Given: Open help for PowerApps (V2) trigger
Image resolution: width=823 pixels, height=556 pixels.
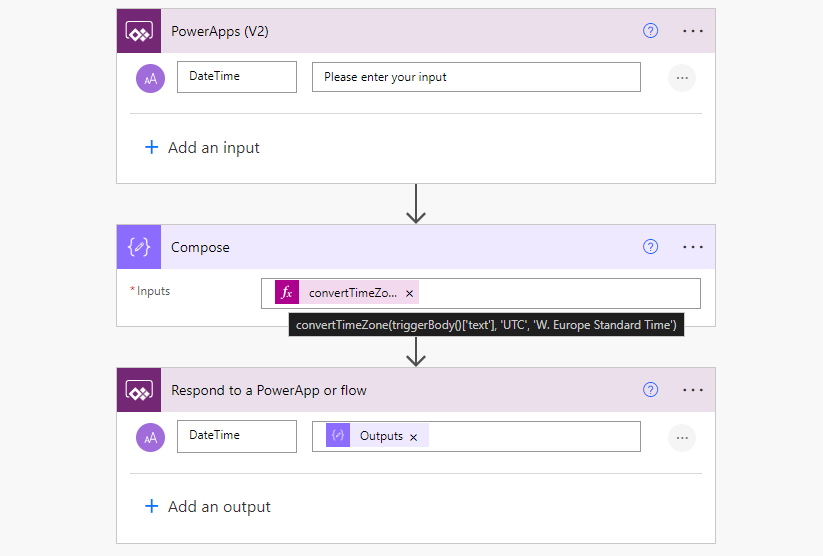Looking at the screenshot, I should (x=650, y=31).
